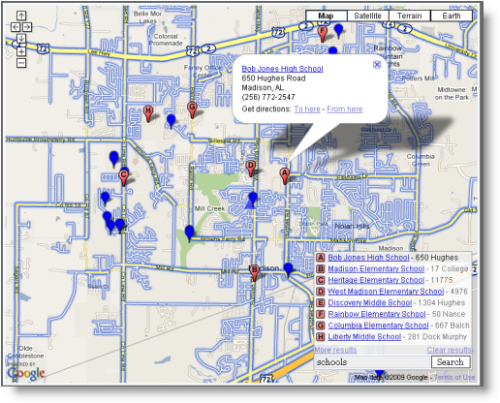Pan the map left with the arrow control
The height and width of the screenshot is (403, 500).
coord(16,27)
